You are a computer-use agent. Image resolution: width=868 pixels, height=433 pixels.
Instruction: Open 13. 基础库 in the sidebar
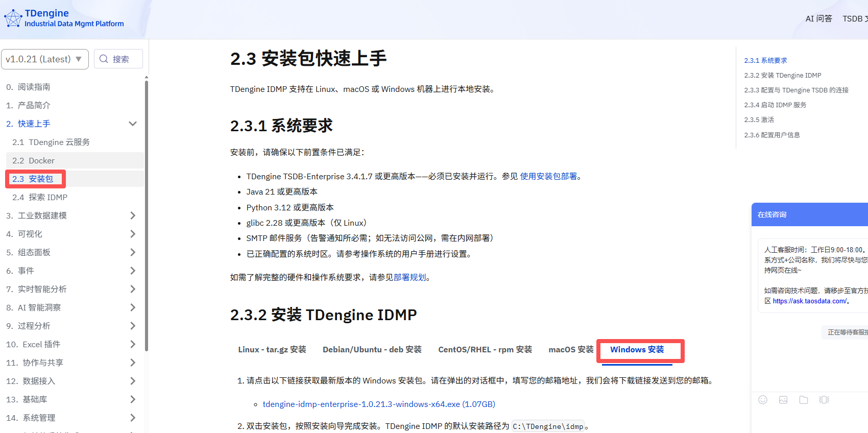click(x=27, y=399)
